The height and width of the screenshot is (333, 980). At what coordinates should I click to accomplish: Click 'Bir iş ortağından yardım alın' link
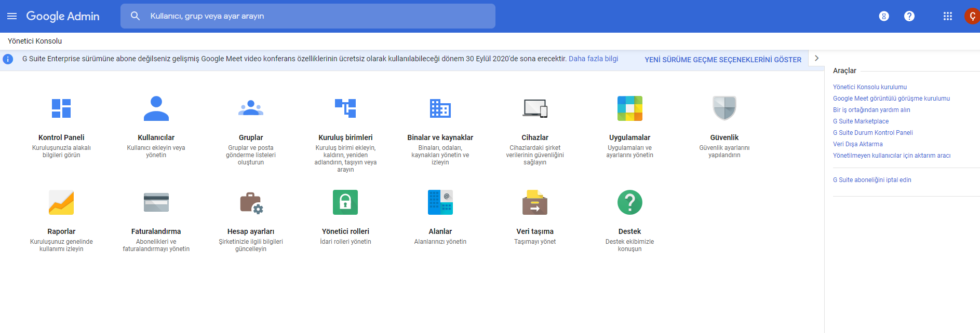[x=871, y=110]
